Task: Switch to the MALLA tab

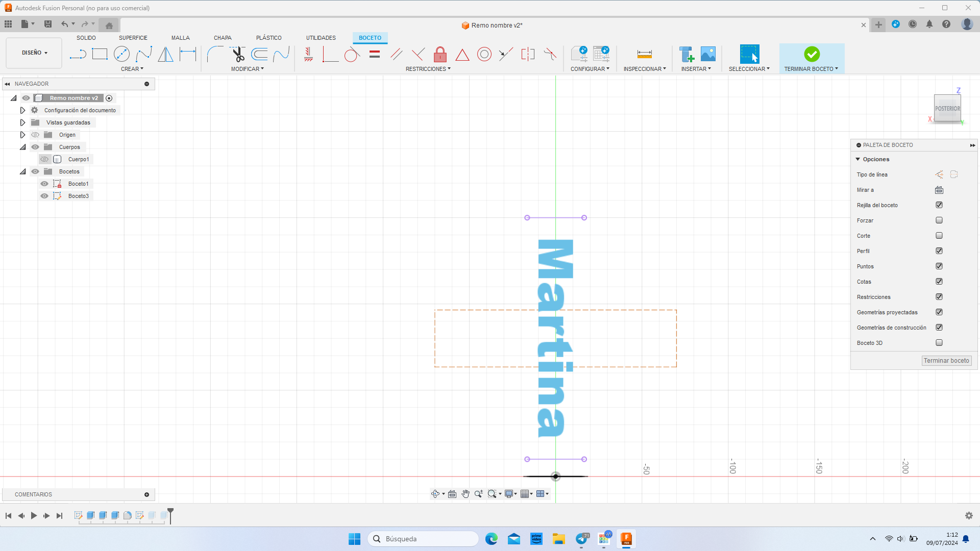Action: tap(181, 38)
